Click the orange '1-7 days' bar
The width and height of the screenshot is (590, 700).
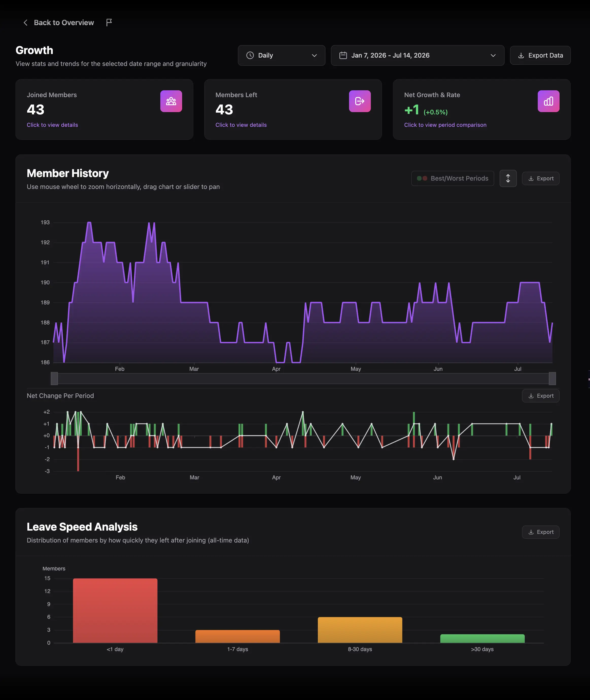pyautogui.click(x=237, y=636)
